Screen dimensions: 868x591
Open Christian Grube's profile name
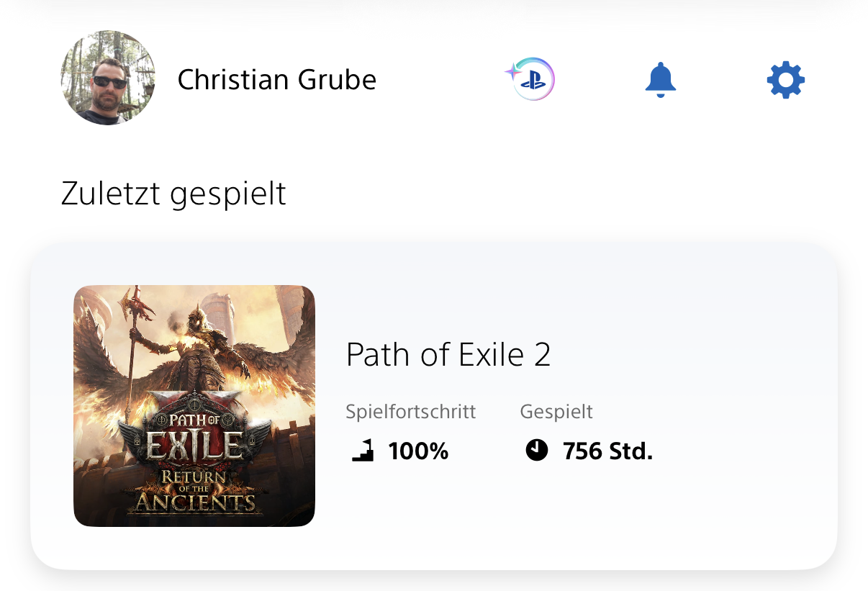tap(277, 79)
